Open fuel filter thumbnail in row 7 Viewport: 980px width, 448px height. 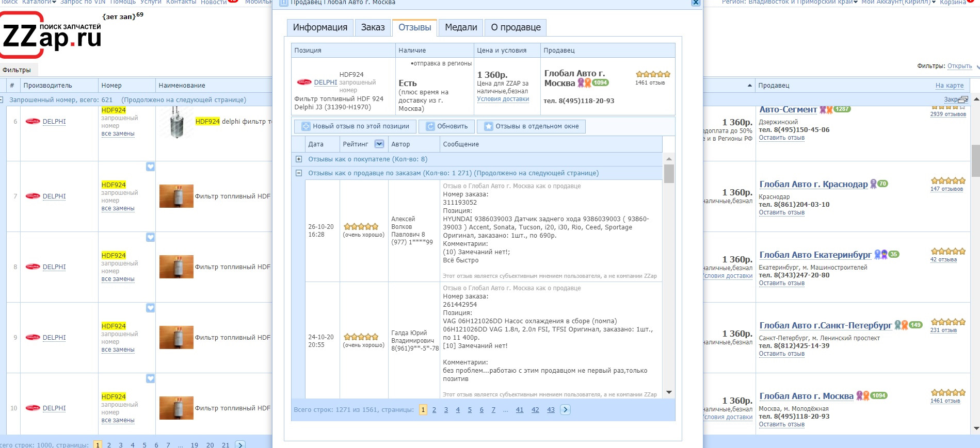[176, 196]
